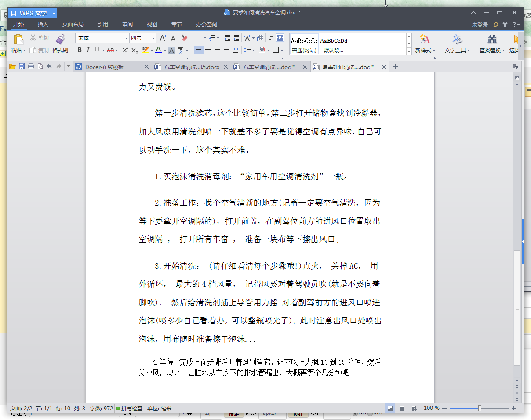The image size is (531, 420).
Task: Toggle bold formatting with the B button
Action: pyautogui.click(x=80, y=50)
